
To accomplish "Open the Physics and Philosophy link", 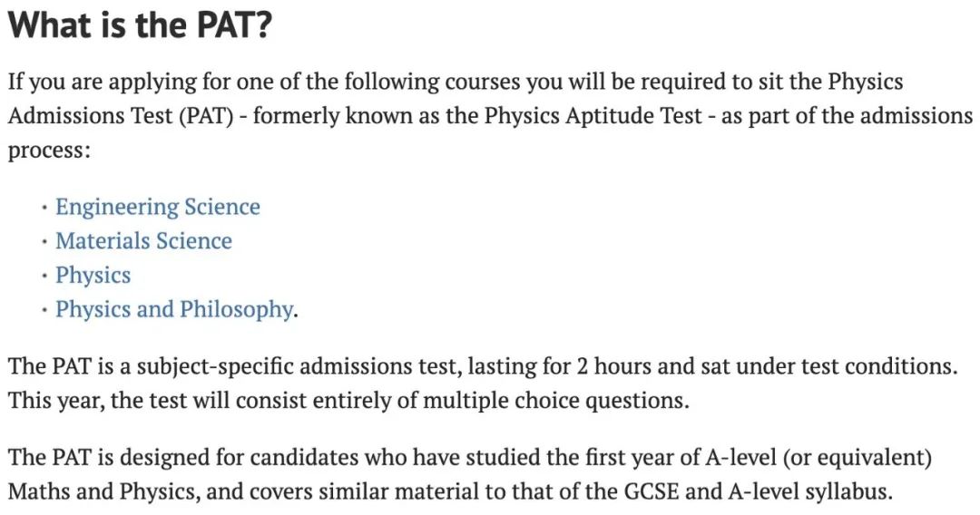I will pyautogui.click(x=173, y=309).
